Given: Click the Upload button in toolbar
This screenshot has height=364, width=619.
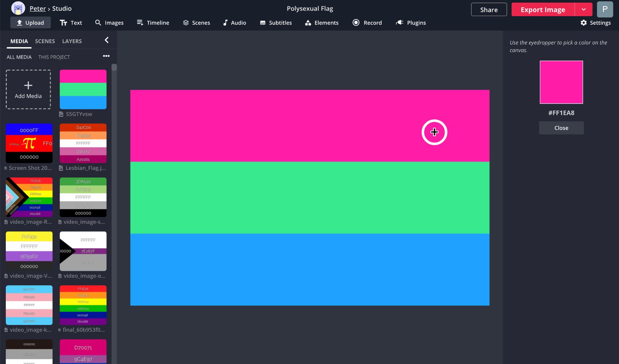Looking at the screenshot, I should [30, 23].
